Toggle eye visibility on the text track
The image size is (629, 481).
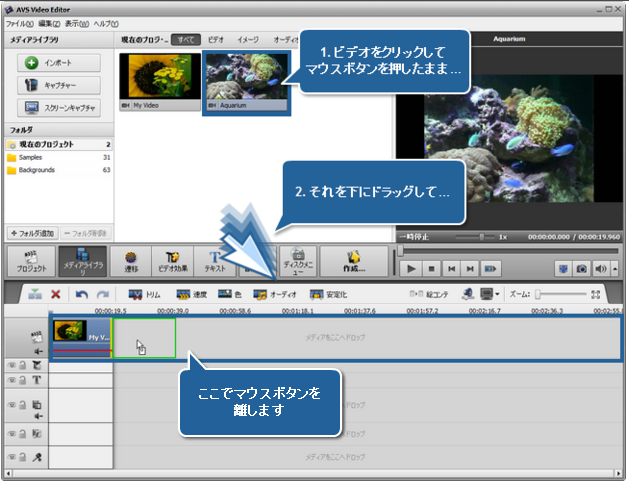coord(12,380)
